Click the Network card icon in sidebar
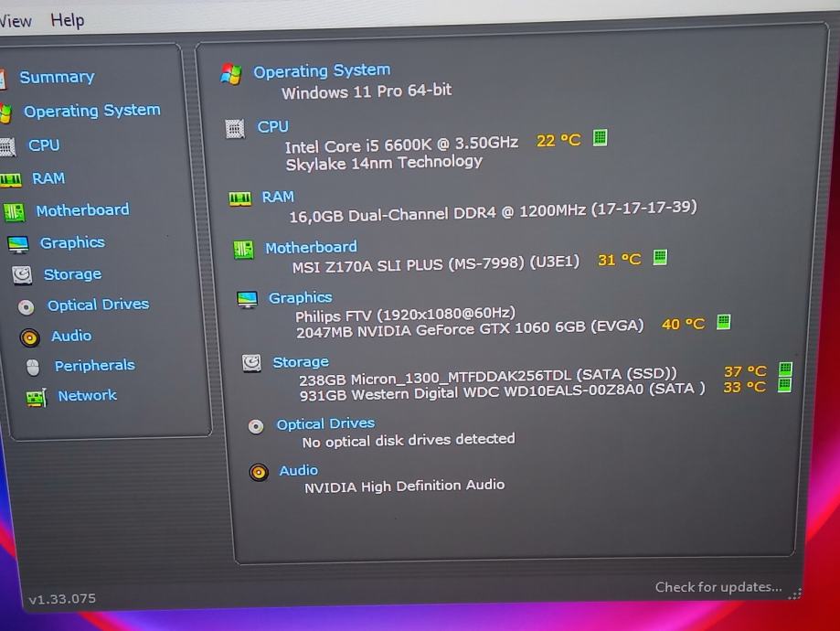Viewport: 840px width, 631px height. tap(36, 397)
